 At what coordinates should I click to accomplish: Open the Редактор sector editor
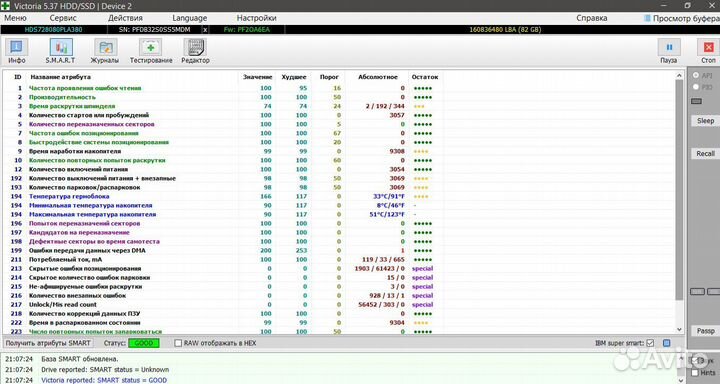tap(195, 51)
